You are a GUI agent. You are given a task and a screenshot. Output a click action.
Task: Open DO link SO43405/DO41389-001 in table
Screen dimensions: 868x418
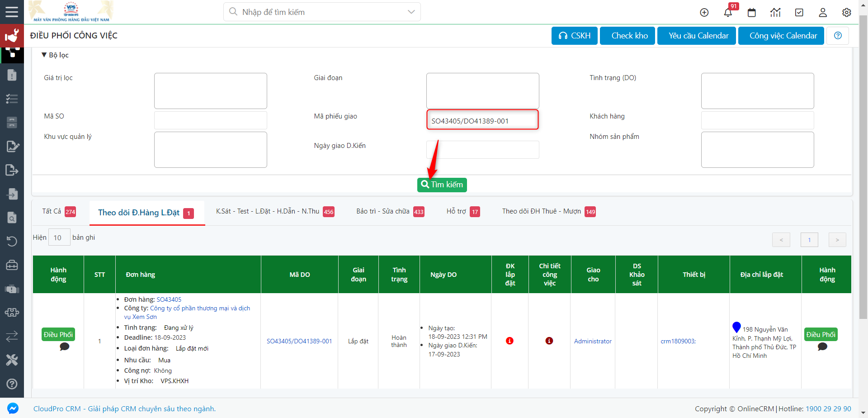[x=299, y=341]
